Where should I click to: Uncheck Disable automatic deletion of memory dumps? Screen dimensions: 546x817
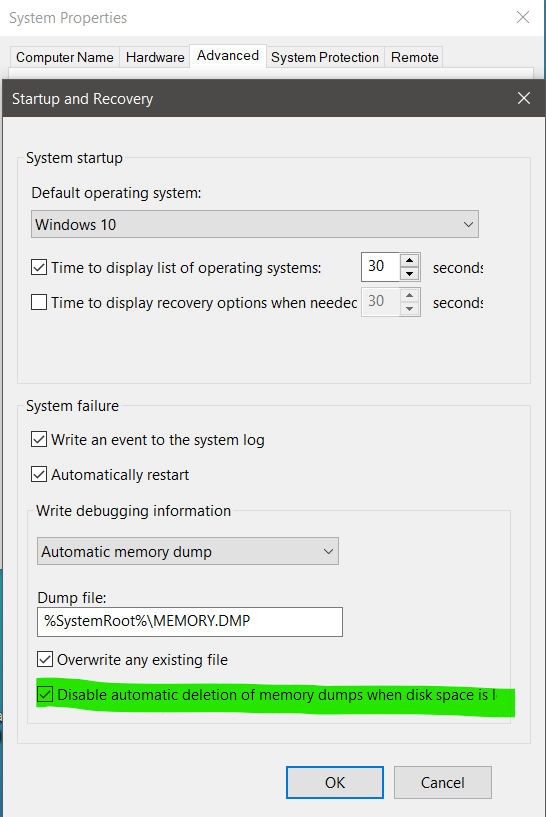(45, 695)
